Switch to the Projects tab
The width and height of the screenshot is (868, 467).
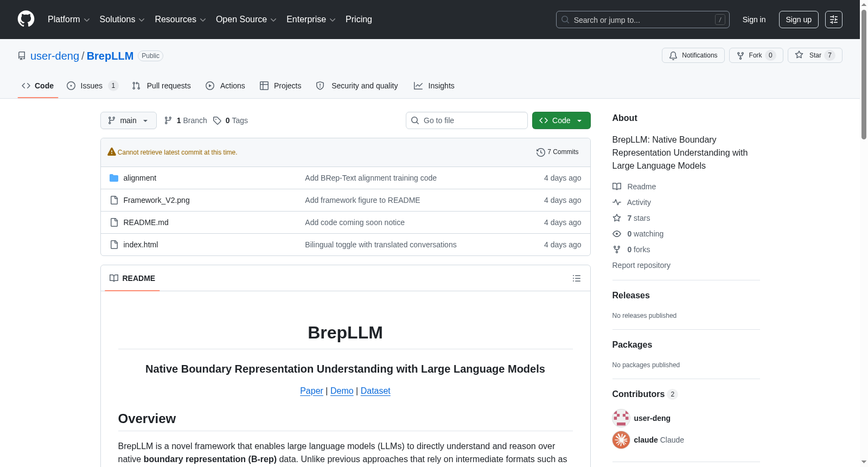click(x=280, y=86)
